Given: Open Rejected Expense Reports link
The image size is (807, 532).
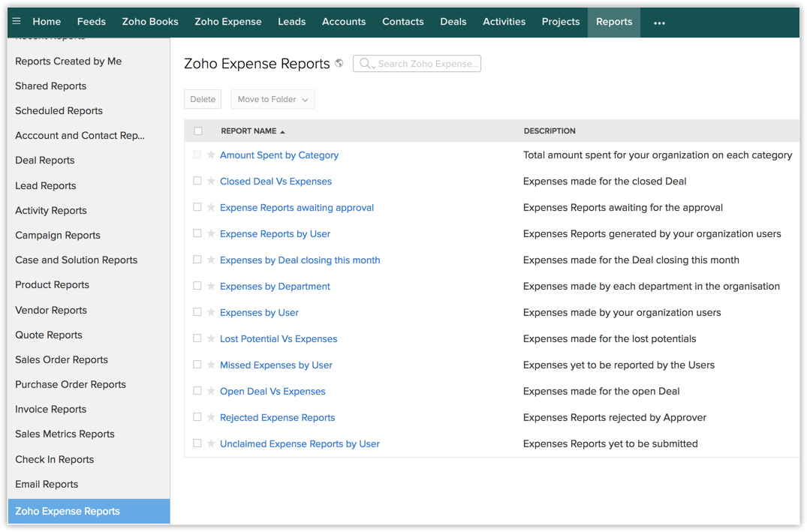Looking at the screenshot, I should pos(278,417).
